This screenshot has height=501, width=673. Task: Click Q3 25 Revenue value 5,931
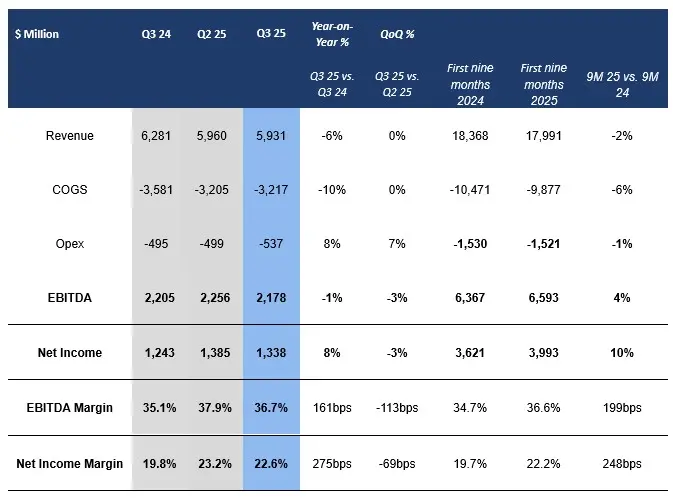click(x=270, y=136)
